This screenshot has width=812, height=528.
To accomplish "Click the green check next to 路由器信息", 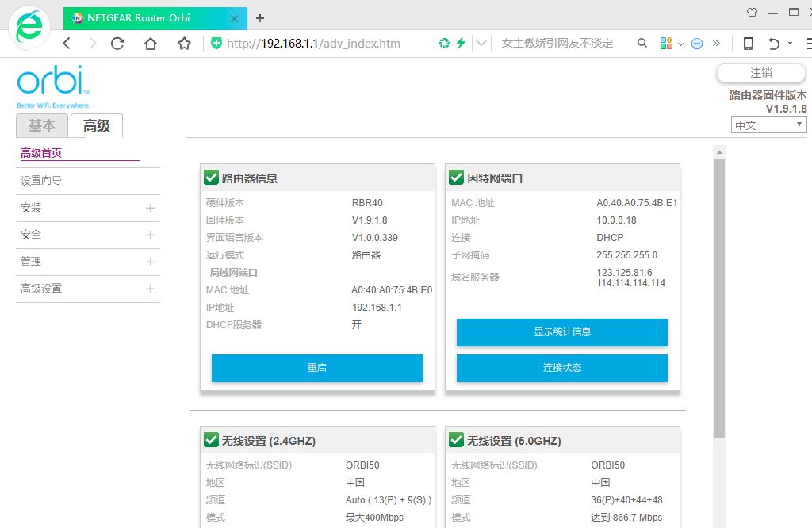I will pos(211,178).
